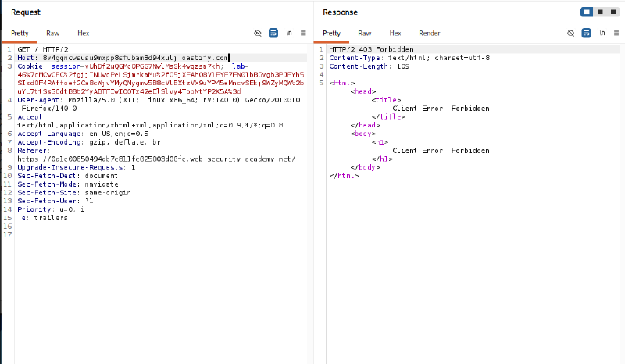This screenshot has height=364, width=625.
Task: Toggle word wrap icon in Request panel
Action: [x=273, y=33]
